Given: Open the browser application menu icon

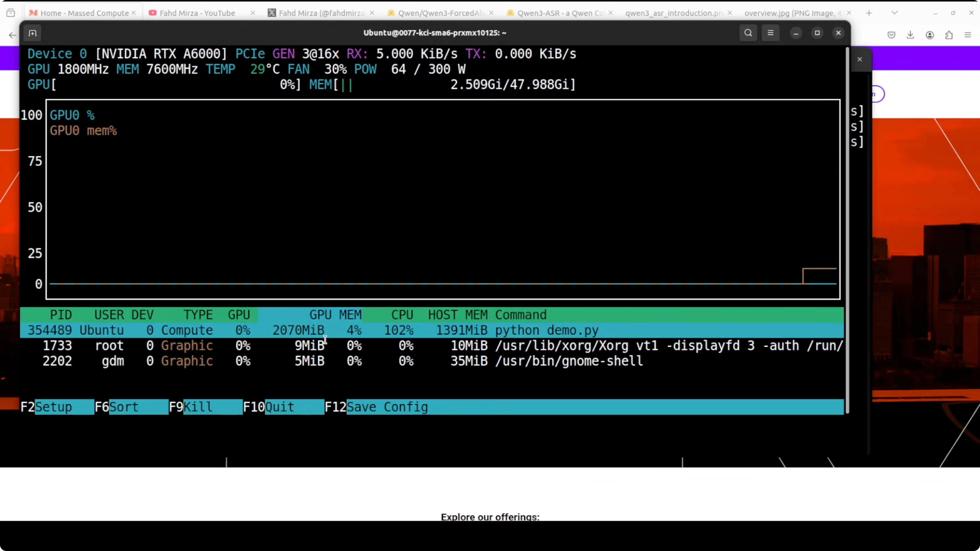Looking at the screenshot, I should click(x=968, y=35).
